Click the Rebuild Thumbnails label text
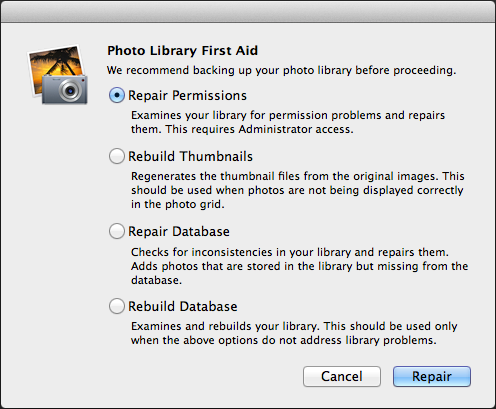The width and height of the screenshot is (496, 409). click(x=190, y=156)
